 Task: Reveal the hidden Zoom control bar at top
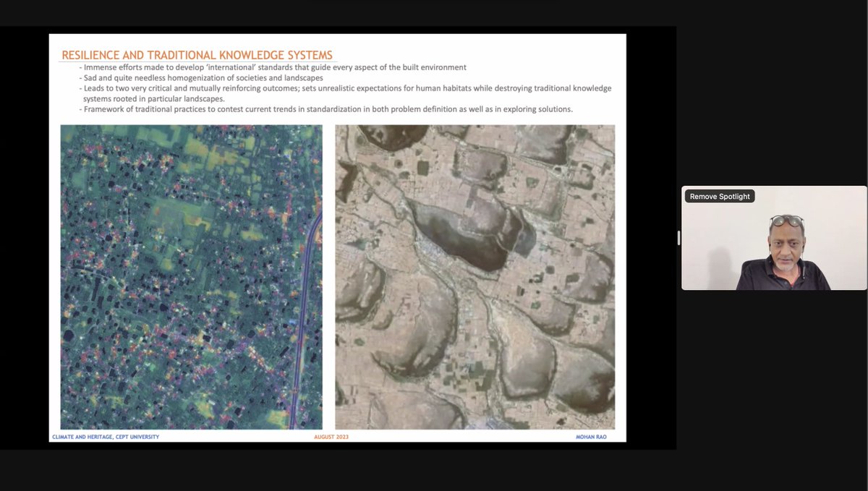pos(434,4)
